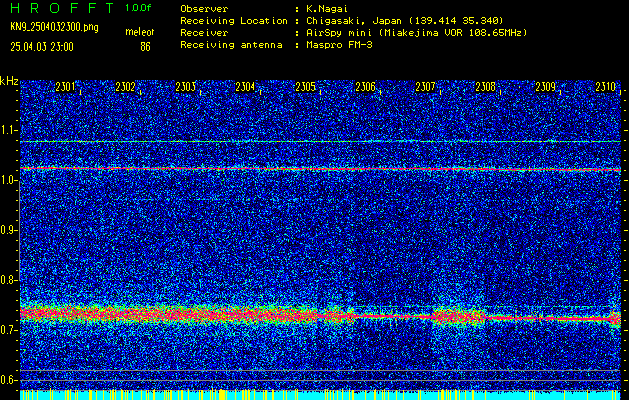Select the meteor label text
This screenshot has height=400, width=629.
point(140,32)
